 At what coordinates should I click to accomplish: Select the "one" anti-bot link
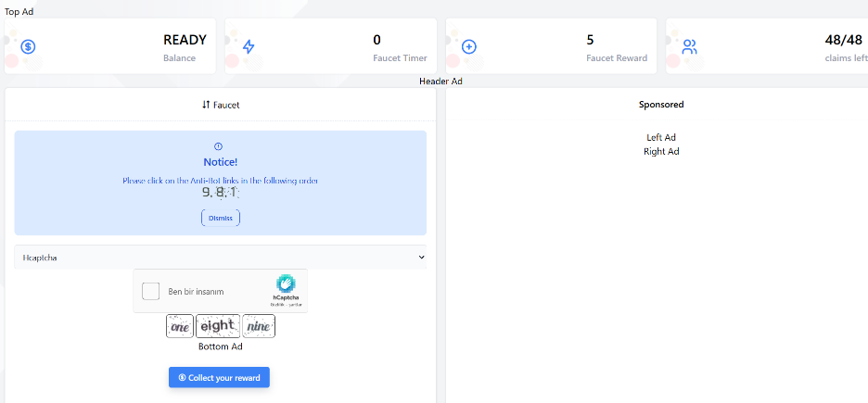point(180,326)
